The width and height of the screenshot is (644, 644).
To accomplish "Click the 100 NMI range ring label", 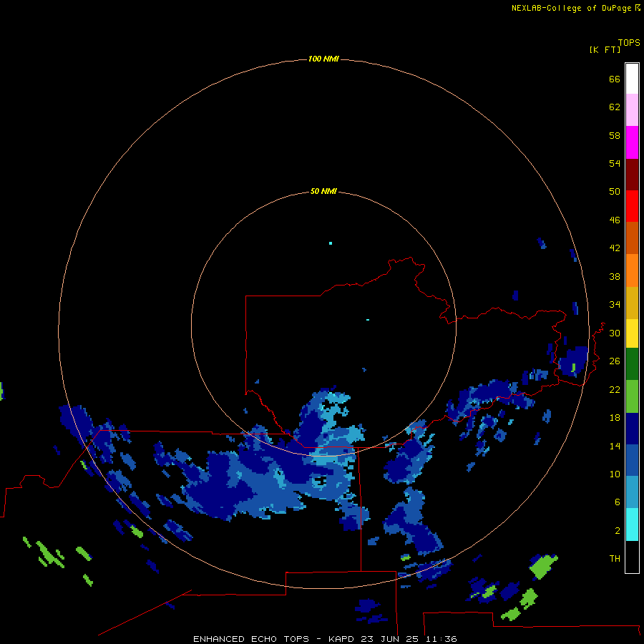I will pos(323,59).
